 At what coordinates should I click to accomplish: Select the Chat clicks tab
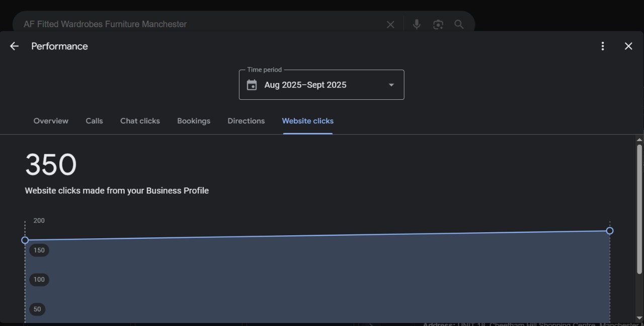tap(140, 121)
